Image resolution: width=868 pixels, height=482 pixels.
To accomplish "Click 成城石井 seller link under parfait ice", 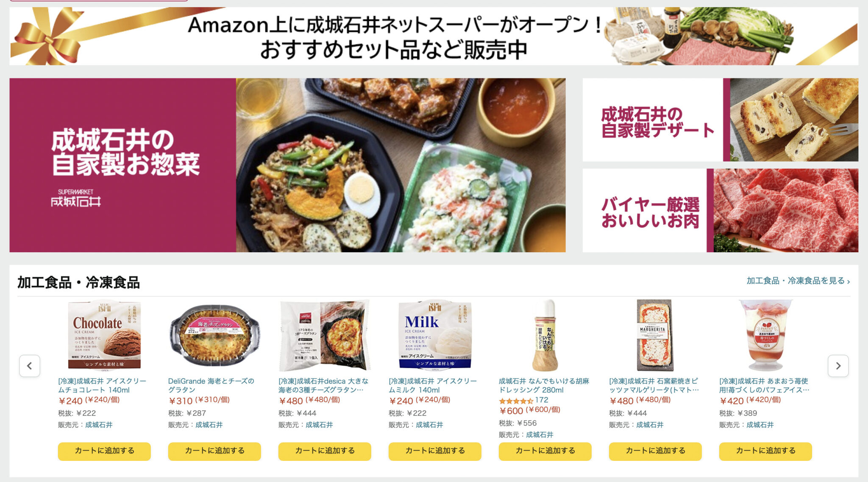I will pyautogui.click(x=760, y=425).
